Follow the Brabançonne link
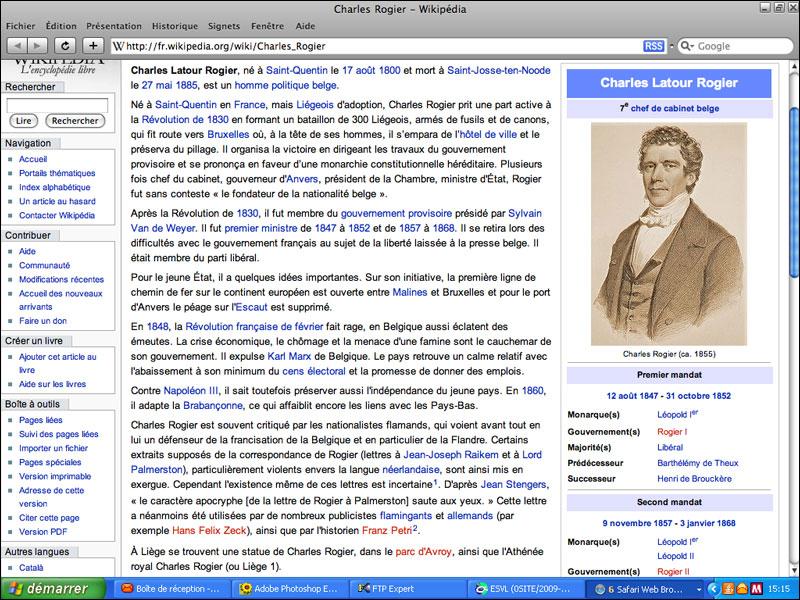 [213, 406]
